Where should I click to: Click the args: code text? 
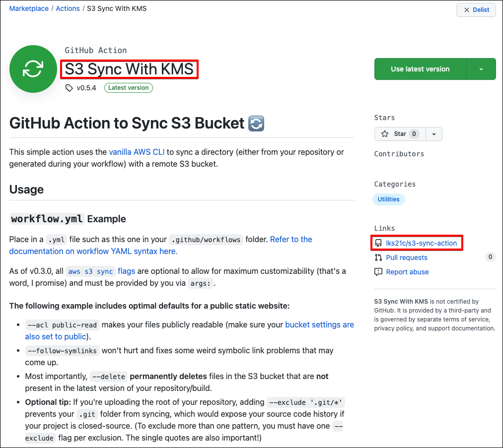pos(201,283)
